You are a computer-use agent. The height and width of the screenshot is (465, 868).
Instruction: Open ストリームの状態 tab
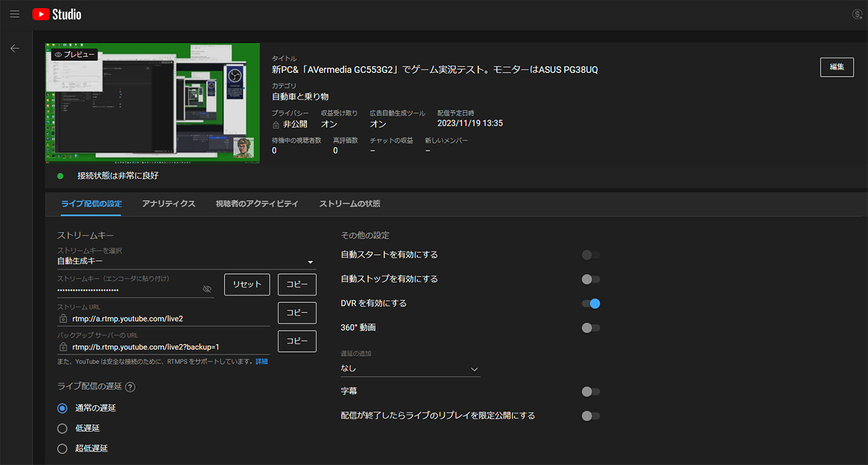(x=349, y=204)
